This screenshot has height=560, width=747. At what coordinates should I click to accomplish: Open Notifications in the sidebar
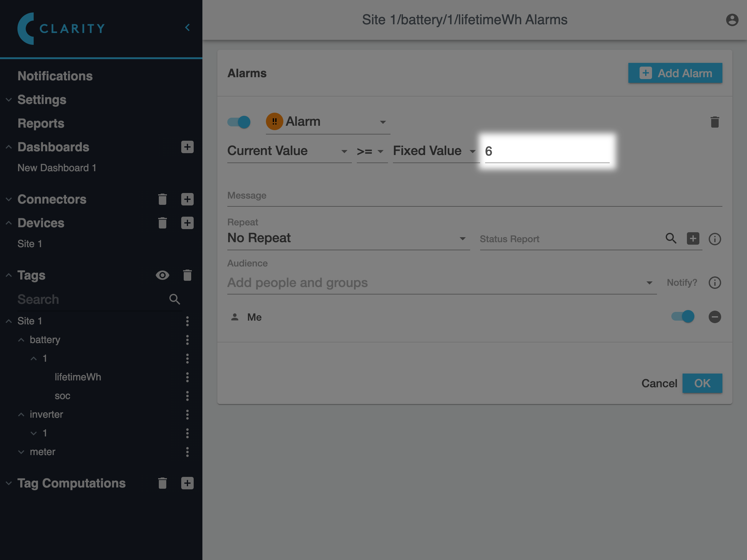55,76
